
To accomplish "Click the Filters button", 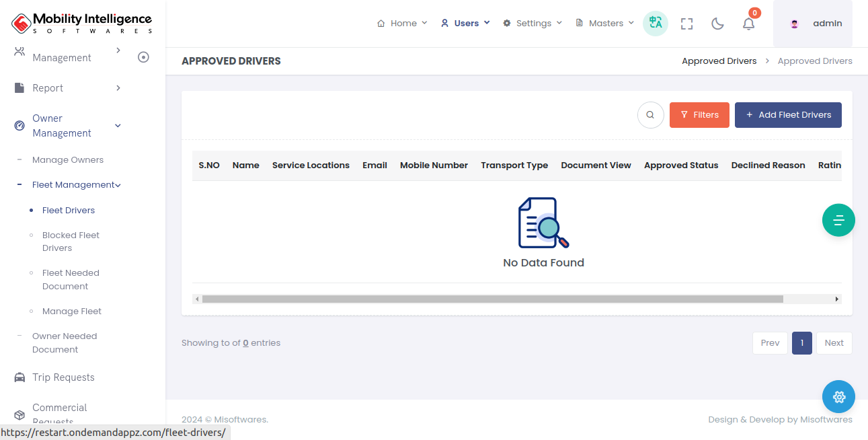I will point(699,115).
